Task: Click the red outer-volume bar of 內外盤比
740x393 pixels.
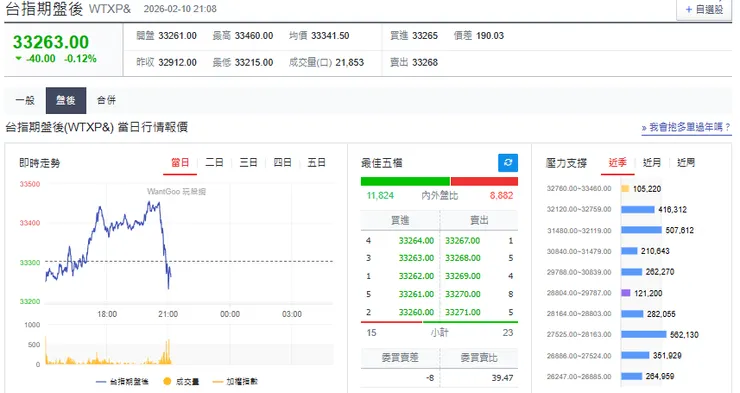Action: point(484,182)
